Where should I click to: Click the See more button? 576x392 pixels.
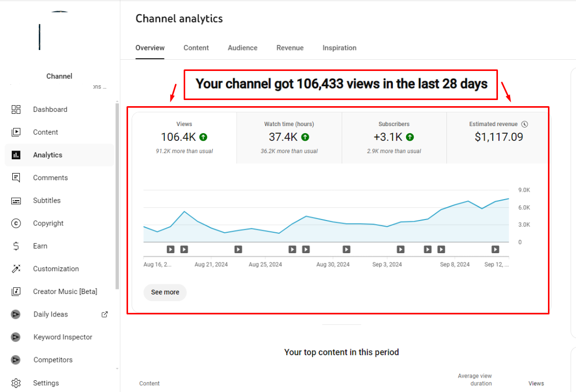click(165, 292)
